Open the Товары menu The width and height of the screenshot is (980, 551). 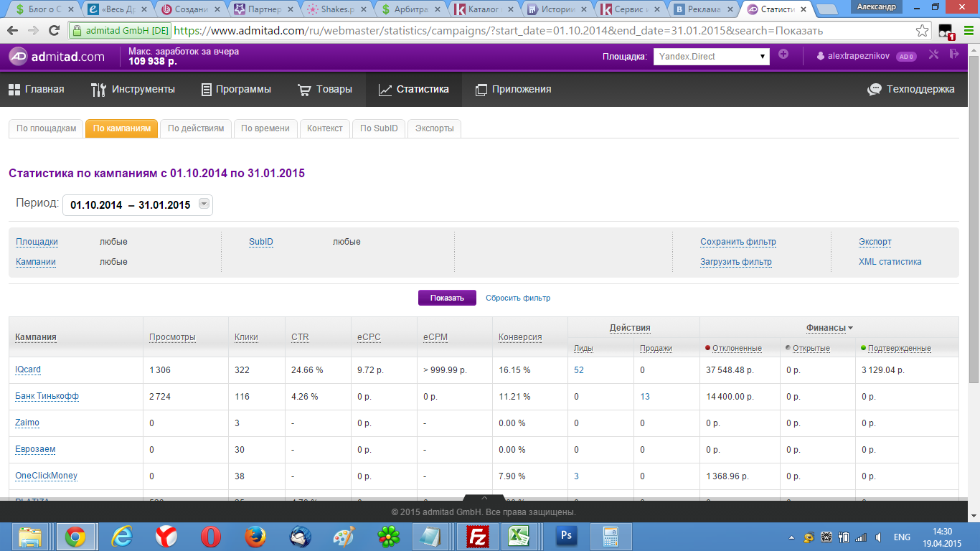tap(325, 90)
